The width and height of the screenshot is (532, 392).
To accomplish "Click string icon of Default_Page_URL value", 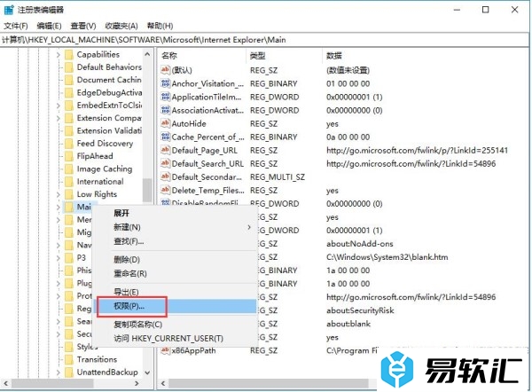I will click(165, 150).
